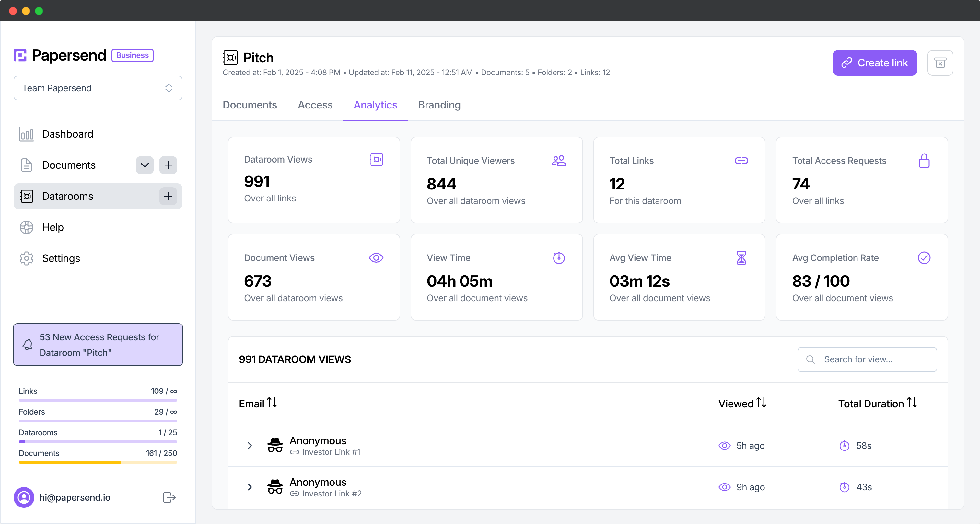
Task: Click the Total Links chain icon
Action: pyautogui.click(x=741, y=161)
